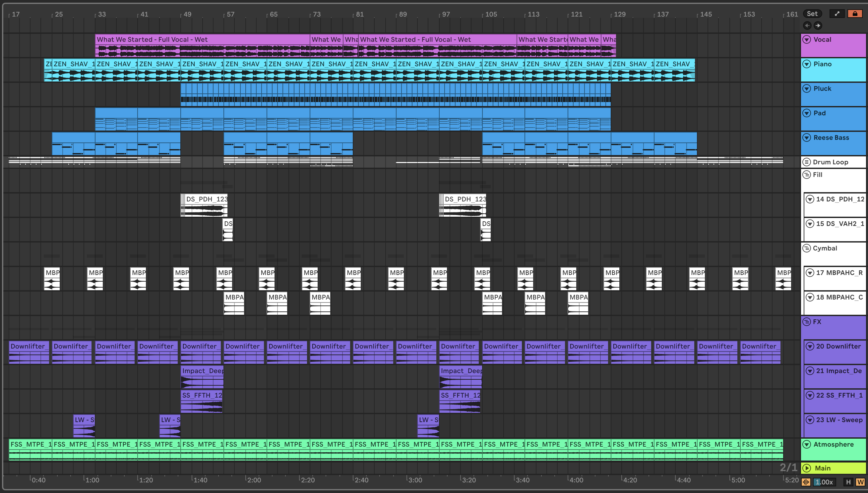Click the Main track play icon
This screenshot has width=868, height=493.
pos(807,468)
